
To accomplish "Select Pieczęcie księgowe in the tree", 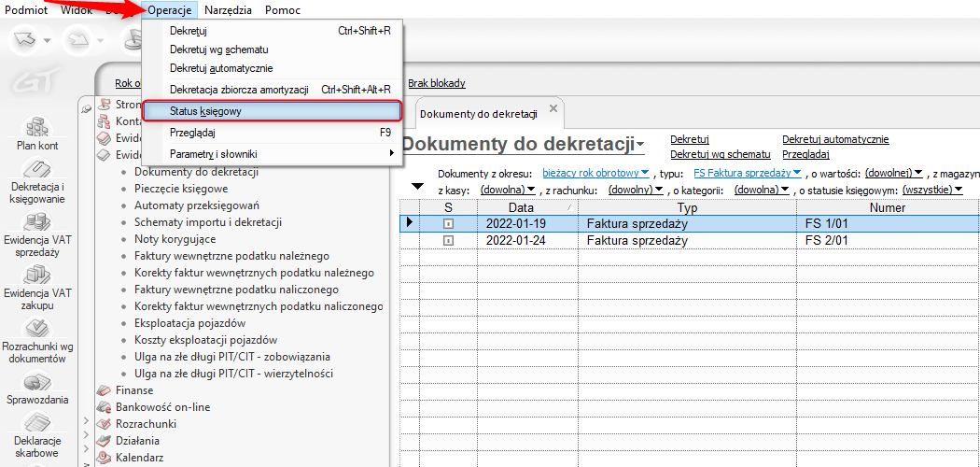I will point(180,189).
